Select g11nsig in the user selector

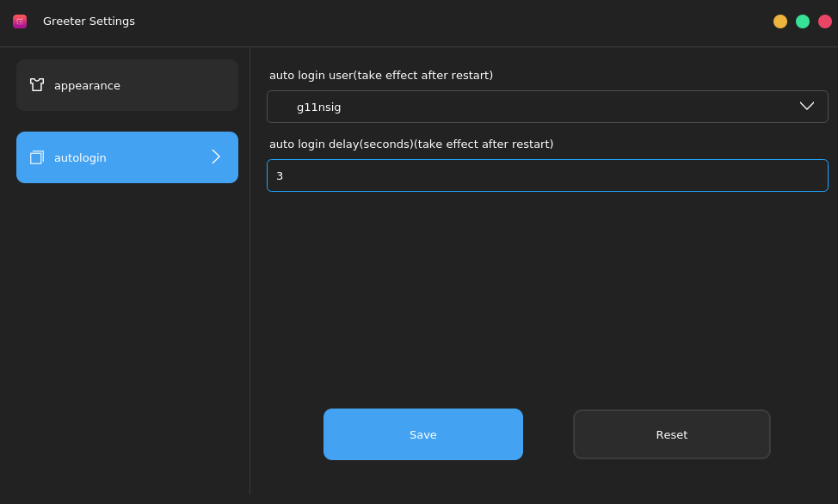318,107
